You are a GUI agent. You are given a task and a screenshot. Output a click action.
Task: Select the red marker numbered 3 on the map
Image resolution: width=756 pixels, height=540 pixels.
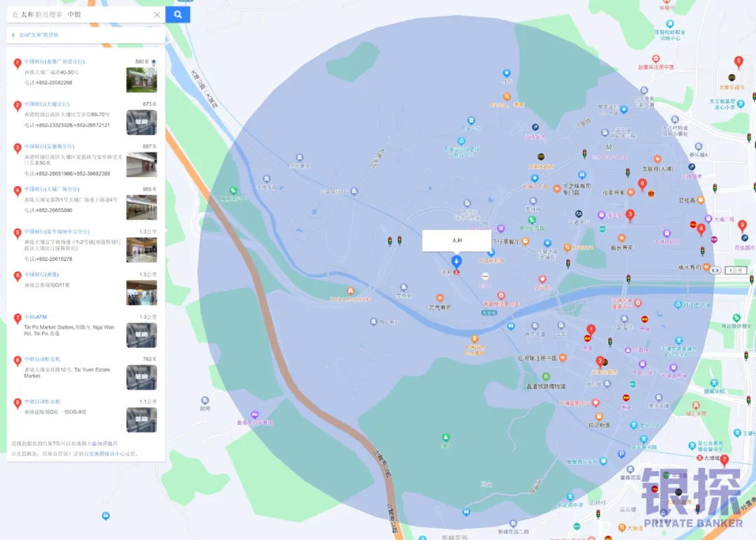pyautogui.click(x=630, y=215)
